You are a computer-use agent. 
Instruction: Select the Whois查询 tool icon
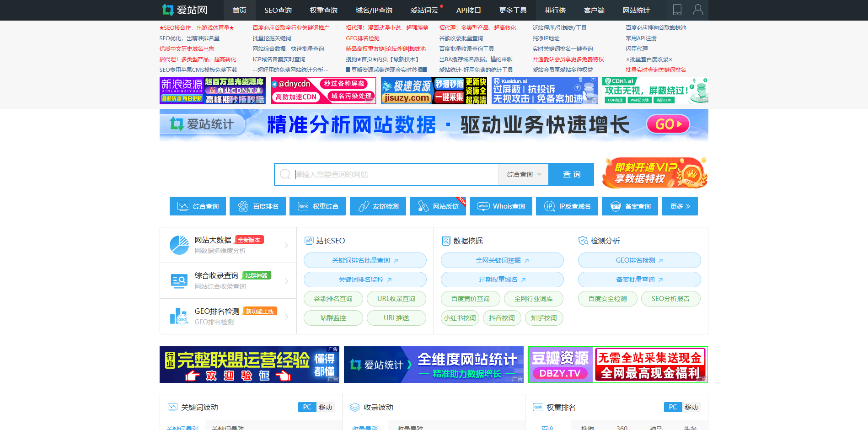483,206
